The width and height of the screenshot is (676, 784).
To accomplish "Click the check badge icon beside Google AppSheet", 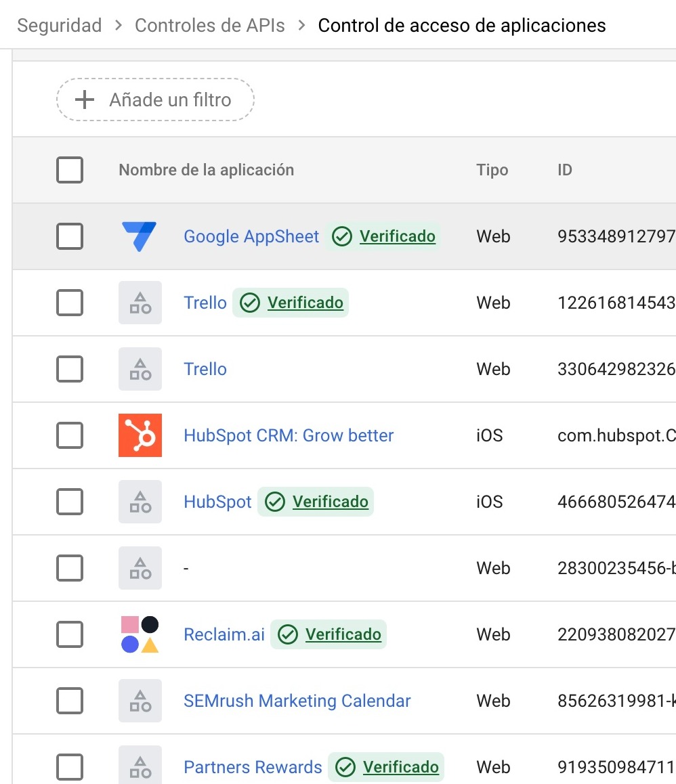I will click(342, 237).
